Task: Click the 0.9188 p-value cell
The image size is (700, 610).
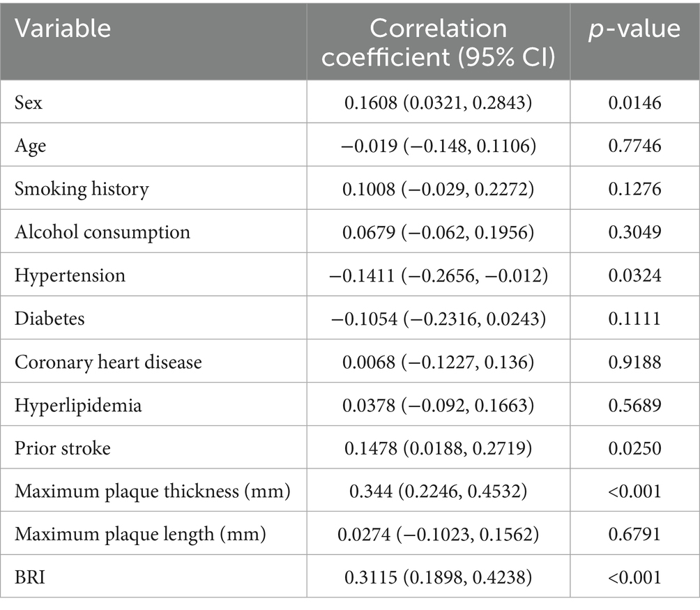Action: coord(634,361)
